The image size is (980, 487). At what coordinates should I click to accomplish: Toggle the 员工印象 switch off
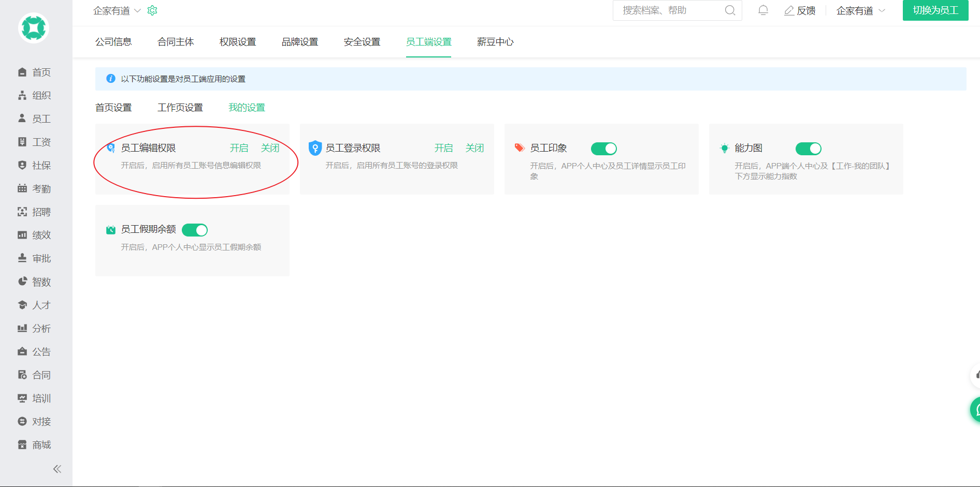[604, 149]
